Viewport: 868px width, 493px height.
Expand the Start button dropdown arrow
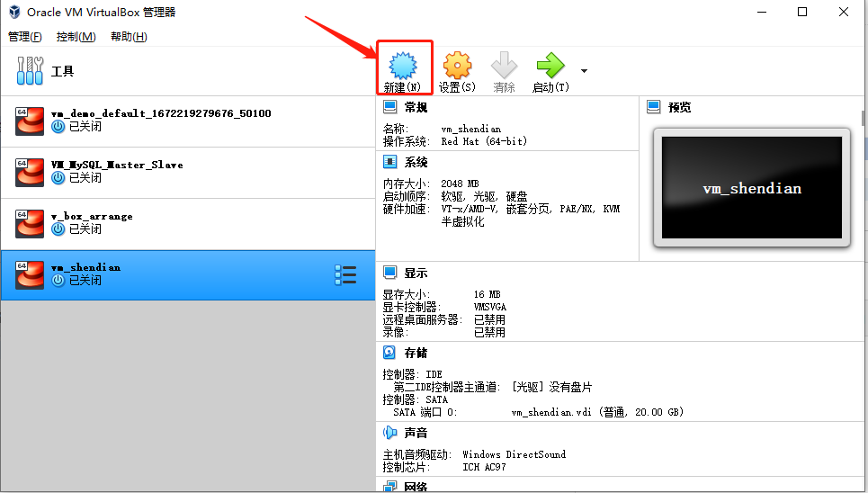pos(584,71)
